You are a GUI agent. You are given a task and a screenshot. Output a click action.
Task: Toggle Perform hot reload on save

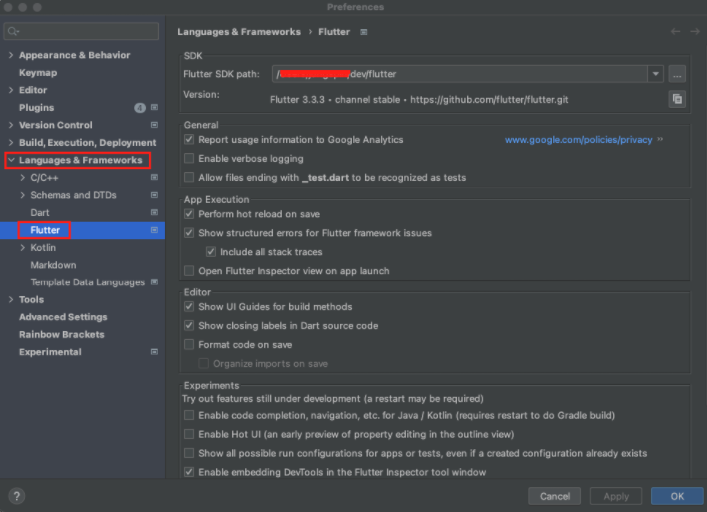[189, 214]
